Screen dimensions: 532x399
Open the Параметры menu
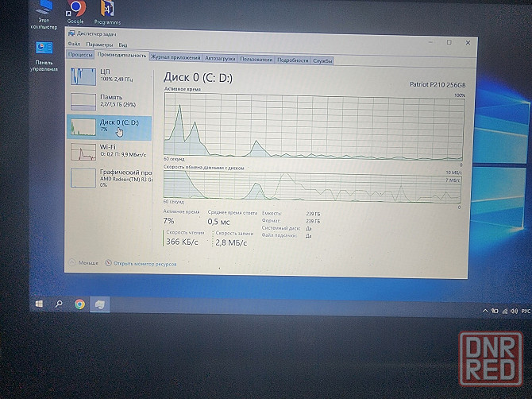click(99, 45)
